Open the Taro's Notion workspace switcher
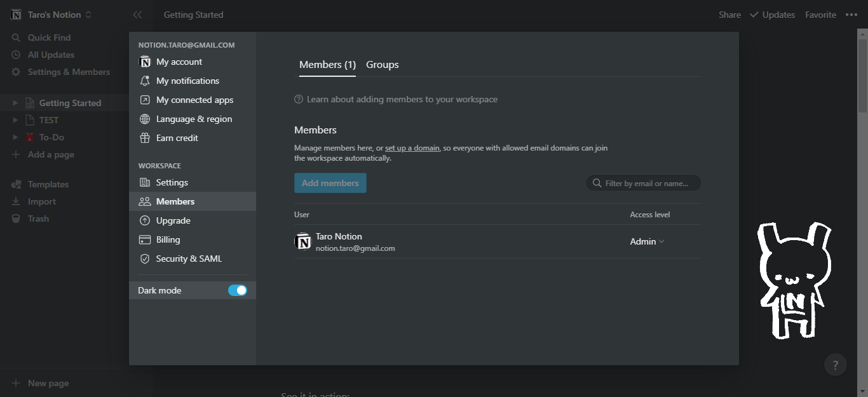 tap(52, 15)
